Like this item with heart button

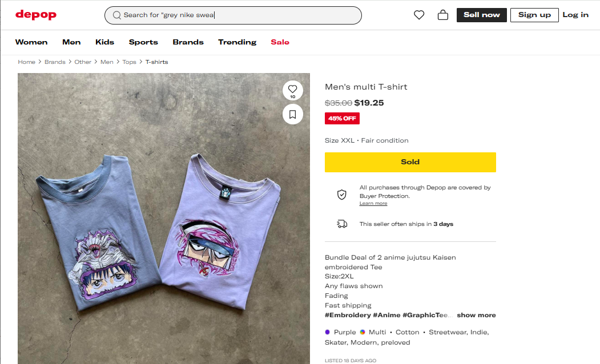[x=292, y=89]
